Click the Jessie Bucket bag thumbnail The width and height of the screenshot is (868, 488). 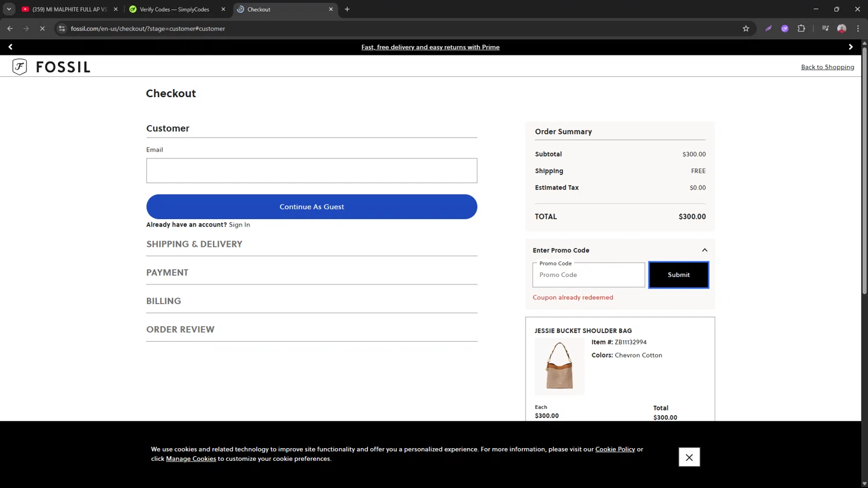point(560,367)
